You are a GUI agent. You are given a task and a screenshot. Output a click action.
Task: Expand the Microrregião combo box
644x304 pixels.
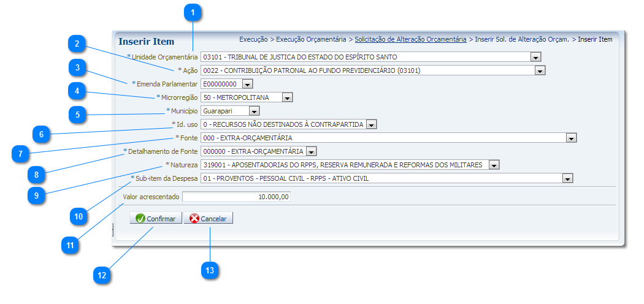[x=286, y=97]
